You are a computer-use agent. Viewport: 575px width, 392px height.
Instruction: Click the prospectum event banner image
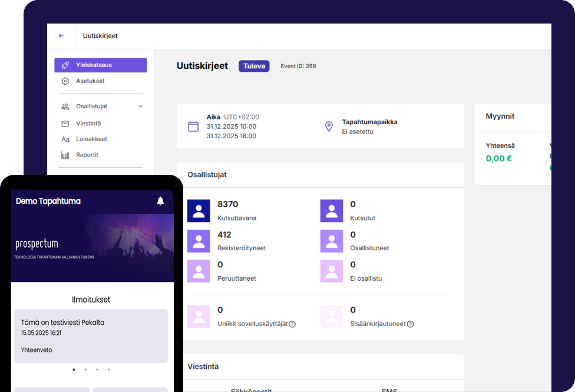pos(92,247)
